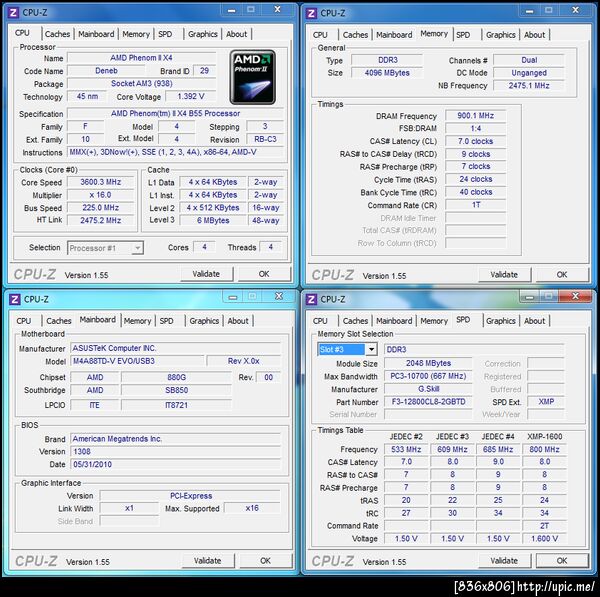Open Mainboard tab in the SPD window
The image size is (600, 597).
(394, 321)
